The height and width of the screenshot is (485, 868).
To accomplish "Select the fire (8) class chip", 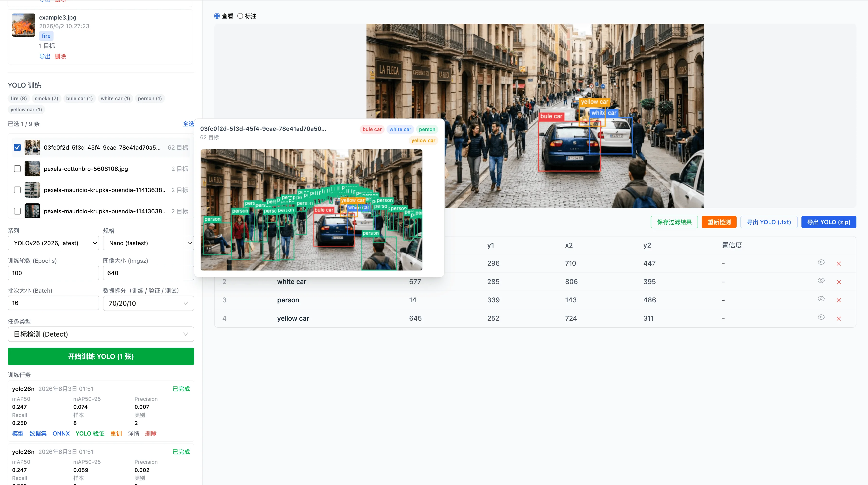I will click(x=19, y=98).
